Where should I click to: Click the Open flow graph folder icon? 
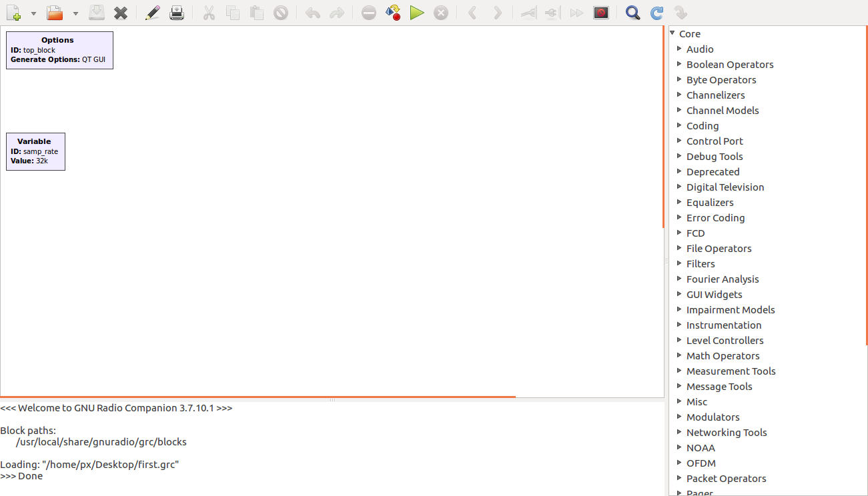coord(55,13)
